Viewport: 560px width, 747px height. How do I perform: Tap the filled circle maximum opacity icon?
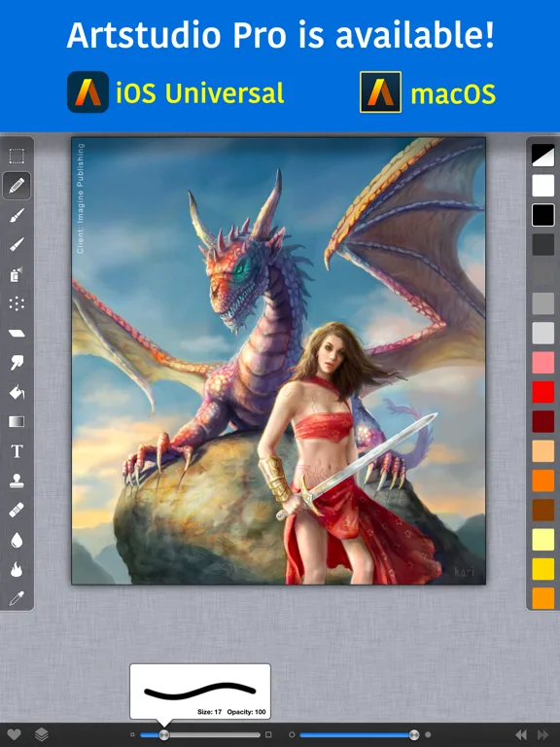pyautogui.click(x=428, y=734)
